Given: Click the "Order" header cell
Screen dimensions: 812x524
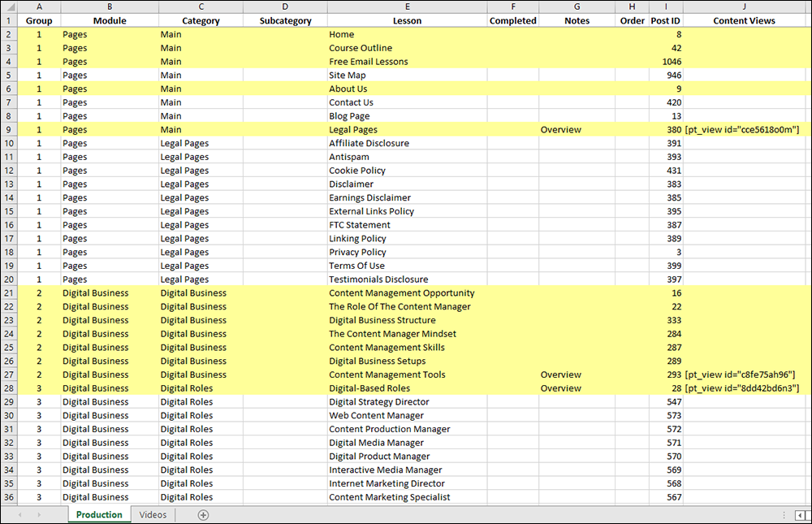Looking at the screenshot, I should pos(632,21).
